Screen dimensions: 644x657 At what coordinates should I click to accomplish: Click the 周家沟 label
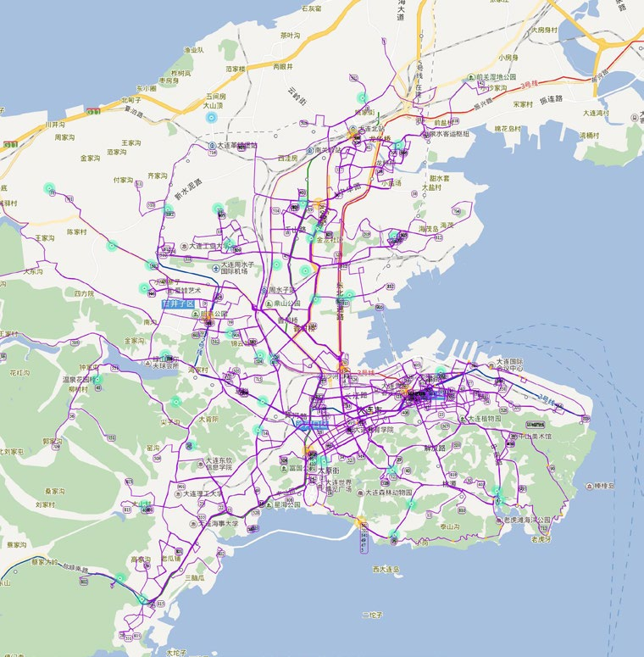click(x=64, y=137)
